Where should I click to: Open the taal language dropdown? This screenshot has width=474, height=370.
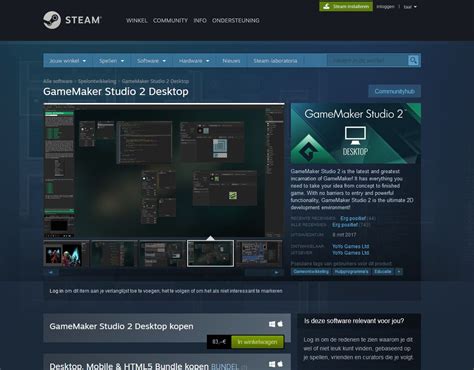point(410,7)
